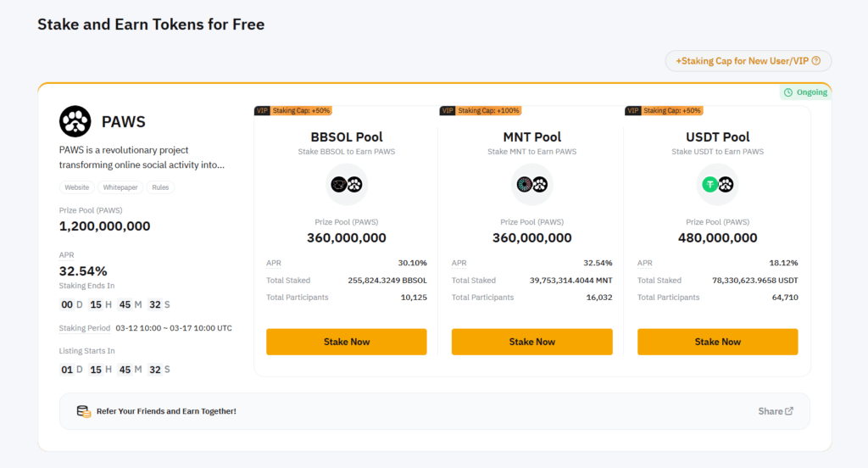The width and height of the screenshot is (868, 468).
Task: Click the USDT Pool heading
Action: (717, 136)
